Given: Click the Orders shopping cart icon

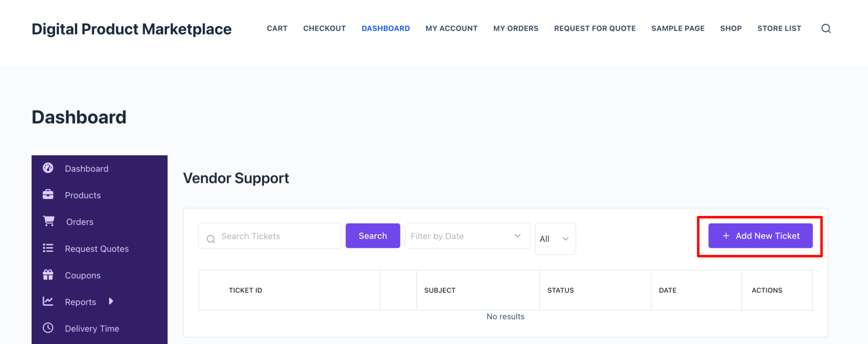Looking at the screenshot, I should [x=48, y=221].
